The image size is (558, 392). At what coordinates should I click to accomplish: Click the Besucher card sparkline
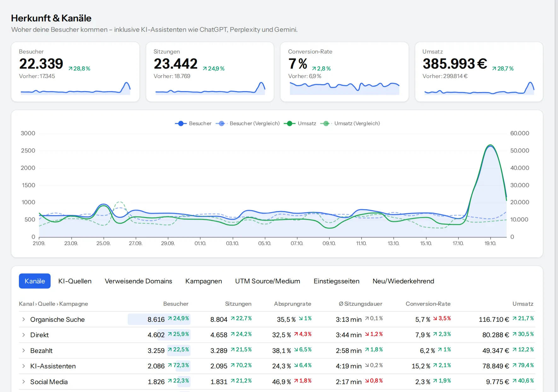75,88
